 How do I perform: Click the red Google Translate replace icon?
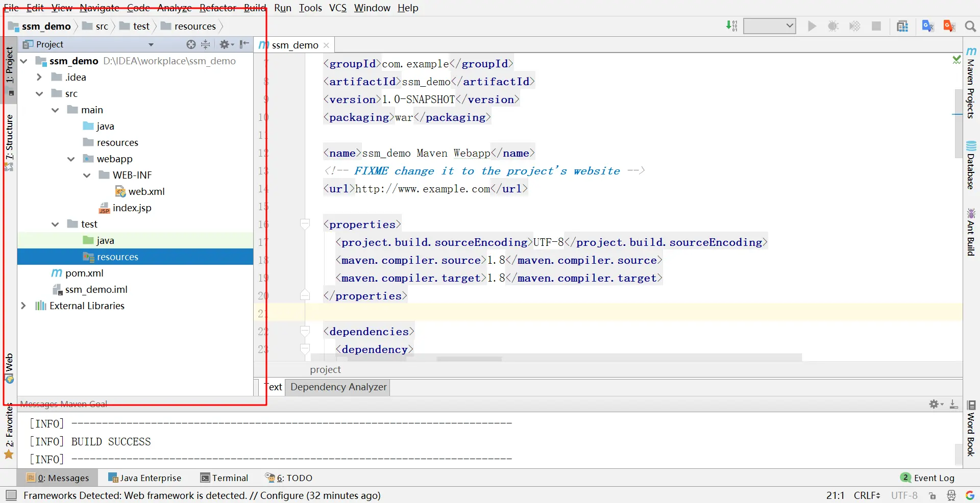(x=949, y=26)
